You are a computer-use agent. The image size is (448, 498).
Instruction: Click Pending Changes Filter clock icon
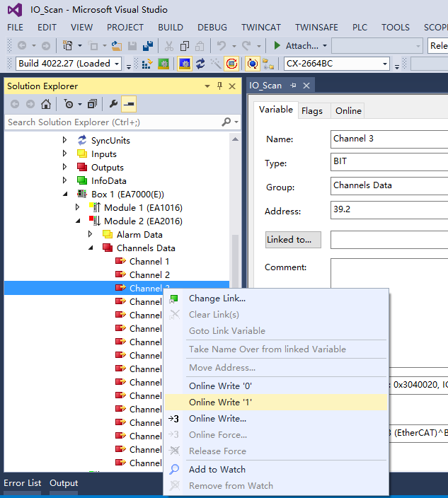69,104
